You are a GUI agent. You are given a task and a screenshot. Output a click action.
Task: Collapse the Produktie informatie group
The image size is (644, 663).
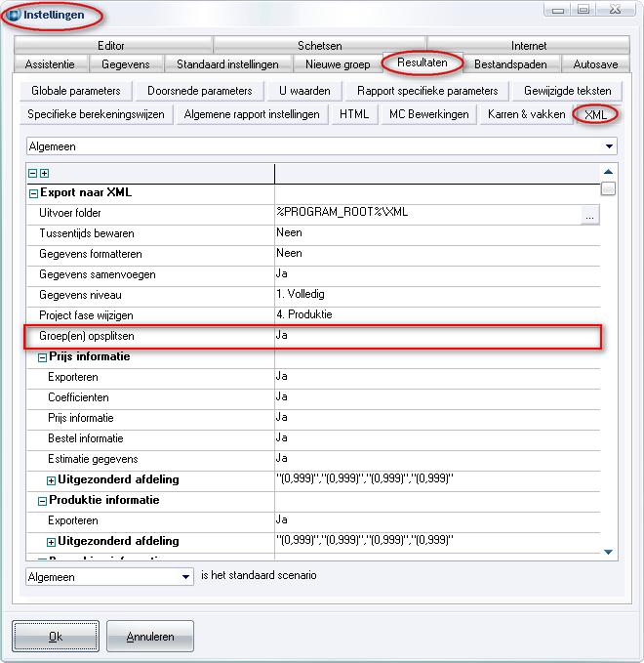42,502
